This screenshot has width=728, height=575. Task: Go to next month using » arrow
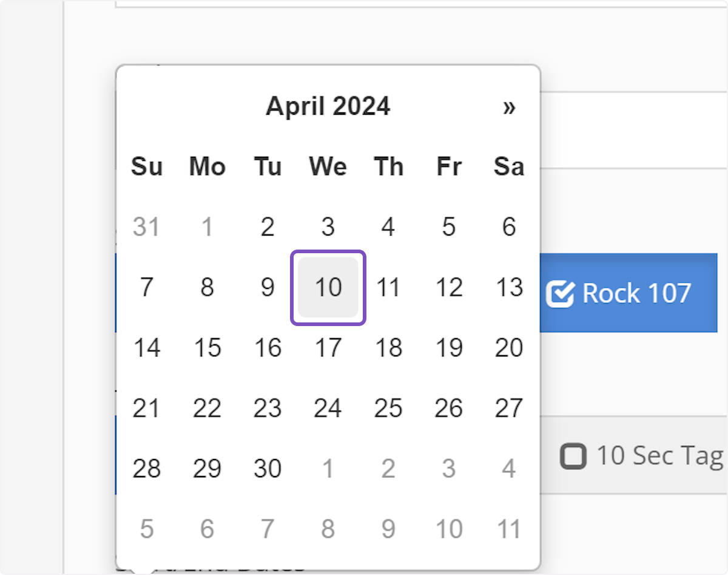coord(509,107)
